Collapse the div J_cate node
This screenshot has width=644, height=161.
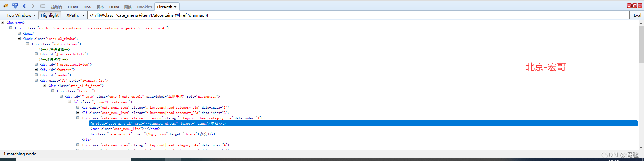61,96
